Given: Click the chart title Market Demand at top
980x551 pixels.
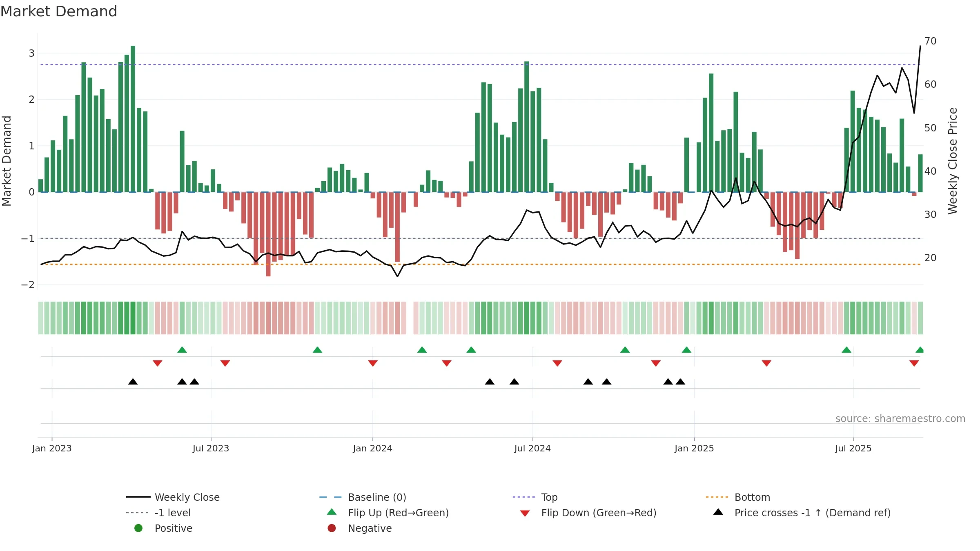Looking at the screenshot, I should click(x=59, y=11).
